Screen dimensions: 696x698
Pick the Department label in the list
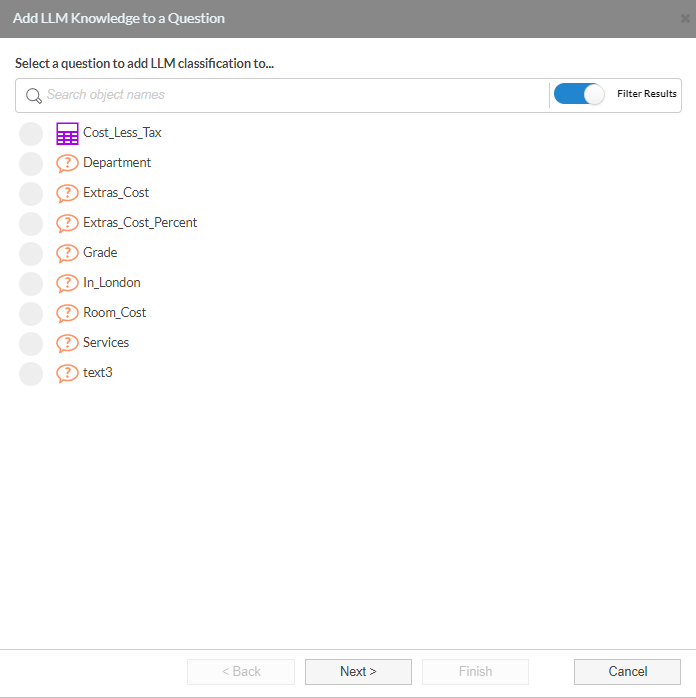click(117, 162)
